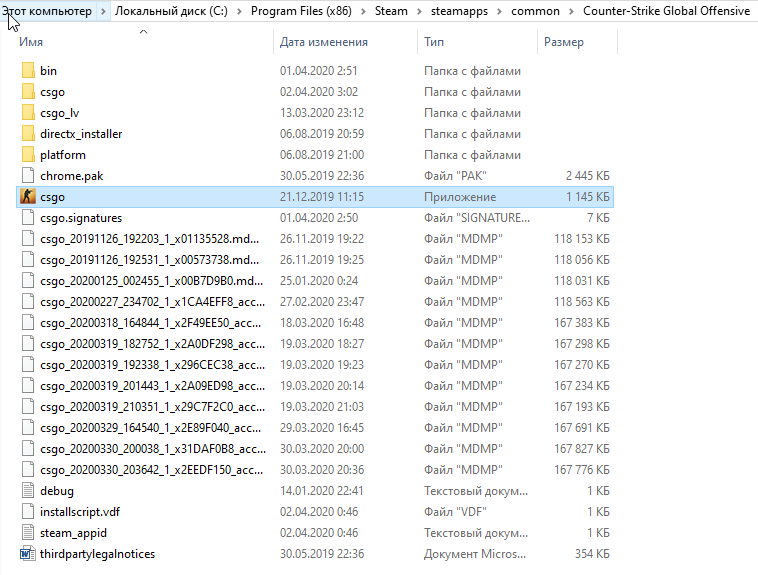Navigate to steamapps breadcrumb

(459, 11)
